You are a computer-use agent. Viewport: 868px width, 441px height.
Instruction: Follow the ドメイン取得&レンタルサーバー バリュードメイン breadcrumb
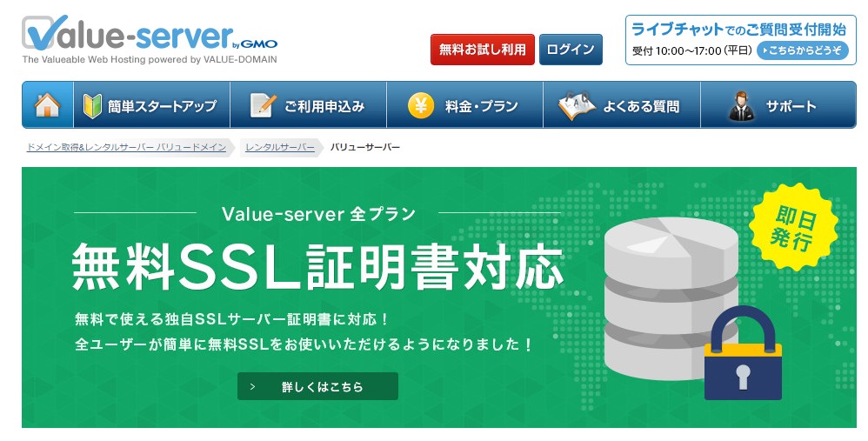[126, 147]
